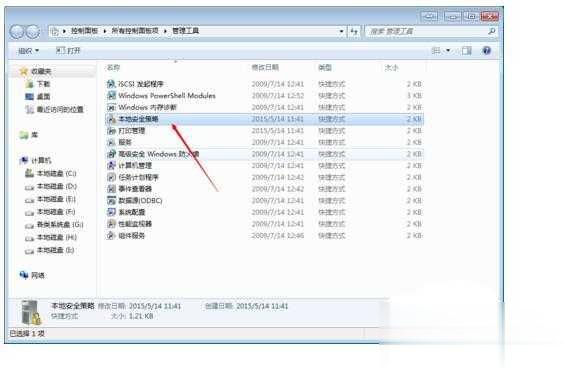568x371 pixels.
Task: Click inside the 搜索 管理工具 search field
Action: pyautogui.click(x=426, y=32)
